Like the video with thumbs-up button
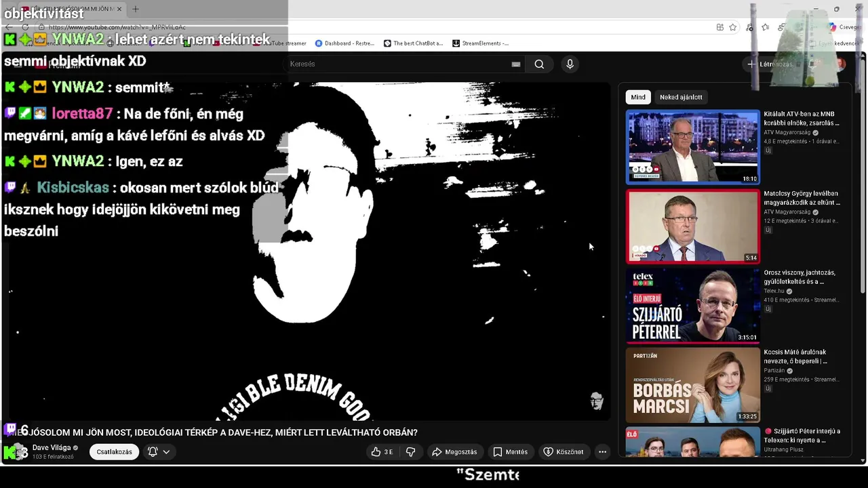 [x=382, y=452]
